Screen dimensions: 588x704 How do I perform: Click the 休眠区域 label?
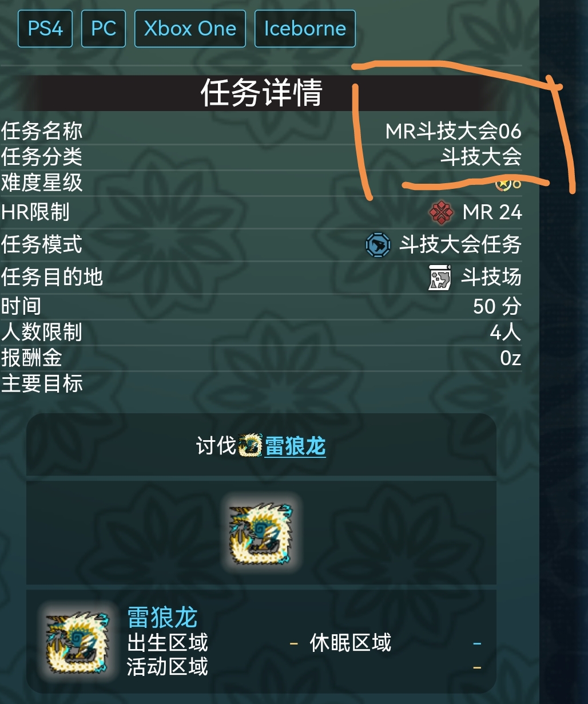coord(351,643)
